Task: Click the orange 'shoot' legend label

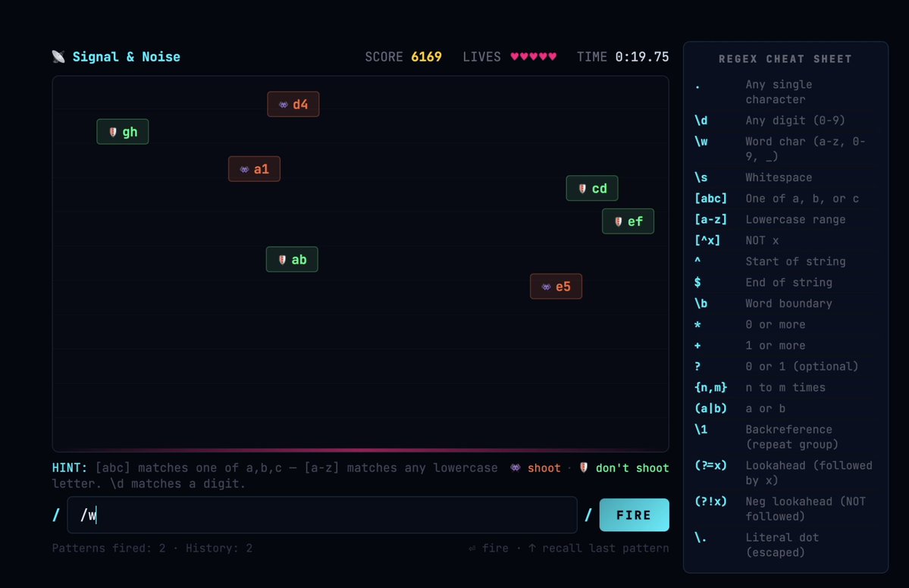Action: click(x=544, y=468)
